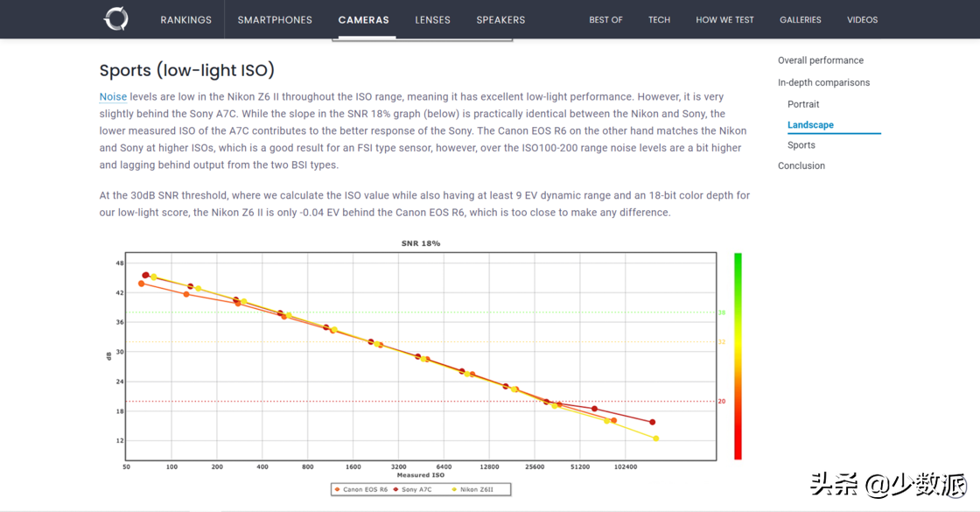Jump to Conclusion in the sidebar
This screenshot has height=512, width=980.
(x=801, y=165)
